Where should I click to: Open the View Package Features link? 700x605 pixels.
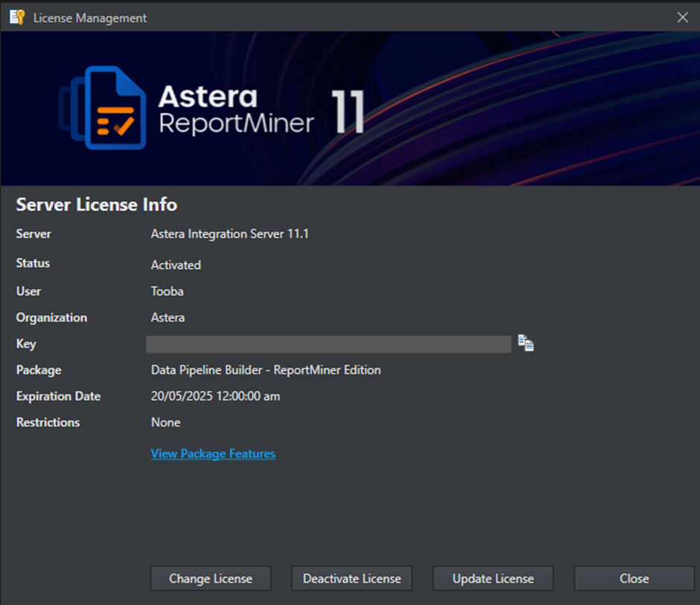(213, 454)
